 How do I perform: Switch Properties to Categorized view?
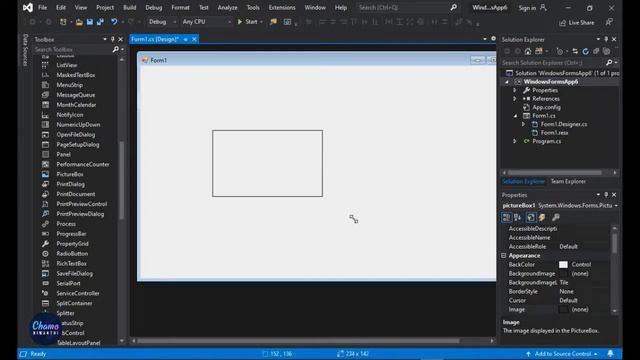(x=507, y=218)
